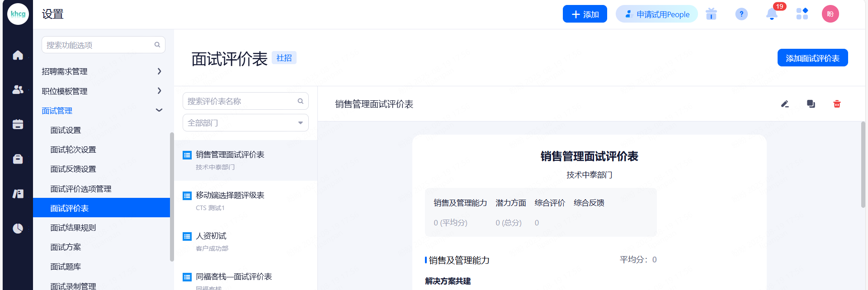Edit the 销售管理面试评价表 with pencil icon
The height and width of the screenshot is (290, 868).
tap(785, 104)
